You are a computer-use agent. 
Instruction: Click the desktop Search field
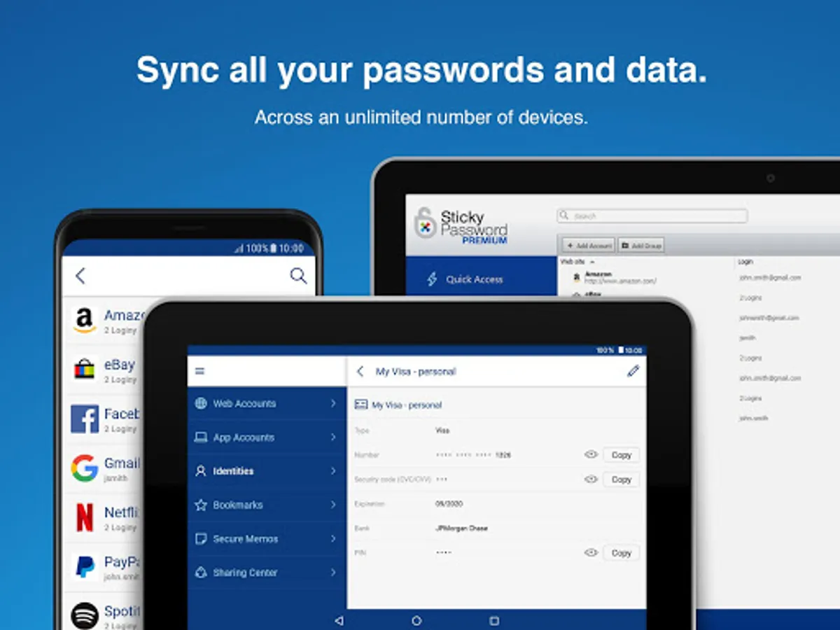point(652,216)
